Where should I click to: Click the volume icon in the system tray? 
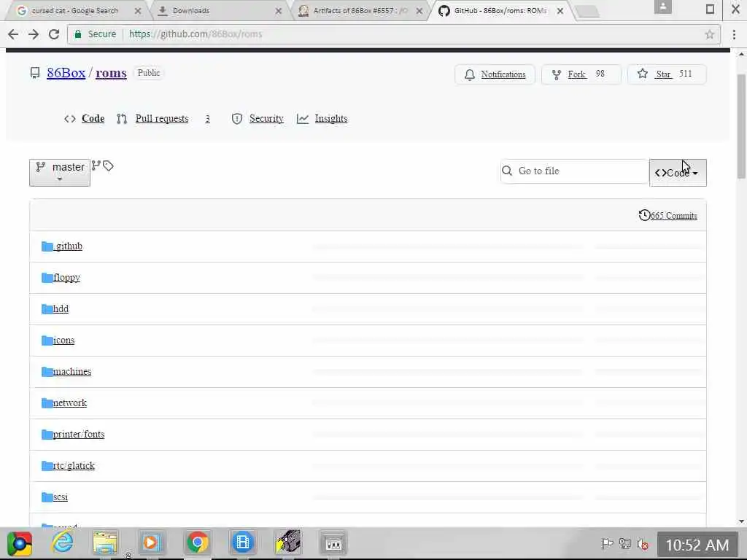(642, 544)
